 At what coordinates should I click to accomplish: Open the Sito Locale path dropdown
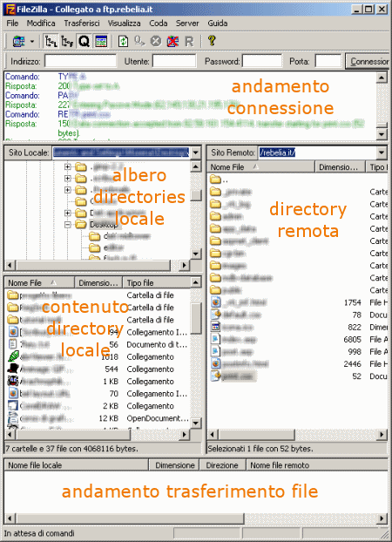[195, 152]
